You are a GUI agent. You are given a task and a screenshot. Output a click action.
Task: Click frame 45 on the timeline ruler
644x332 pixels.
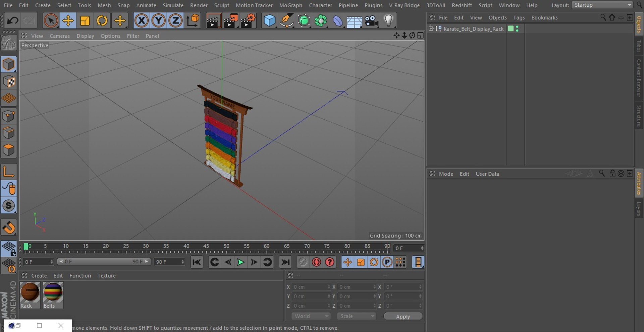click(206, 247)
